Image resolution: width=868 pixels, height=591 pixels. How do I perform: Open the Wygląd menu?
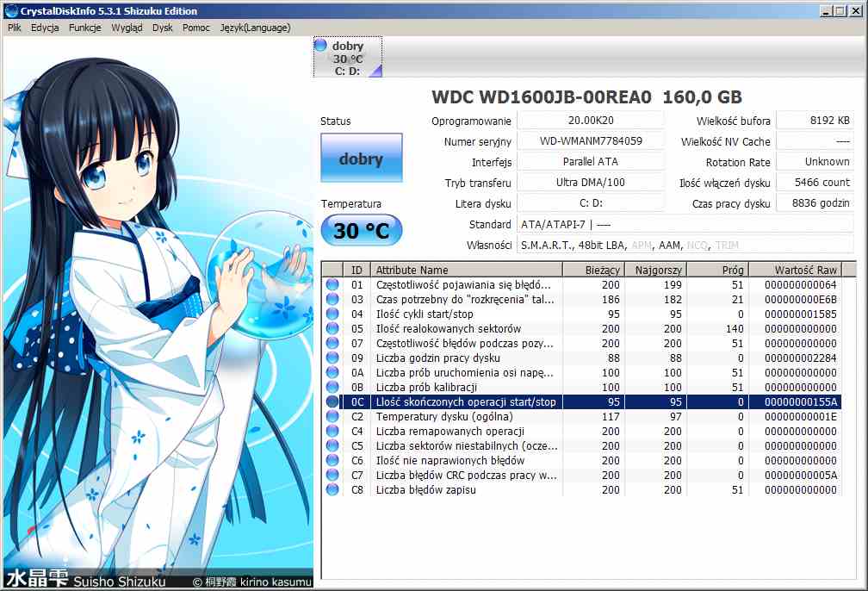pyautogui.click(x=127, y=28)
